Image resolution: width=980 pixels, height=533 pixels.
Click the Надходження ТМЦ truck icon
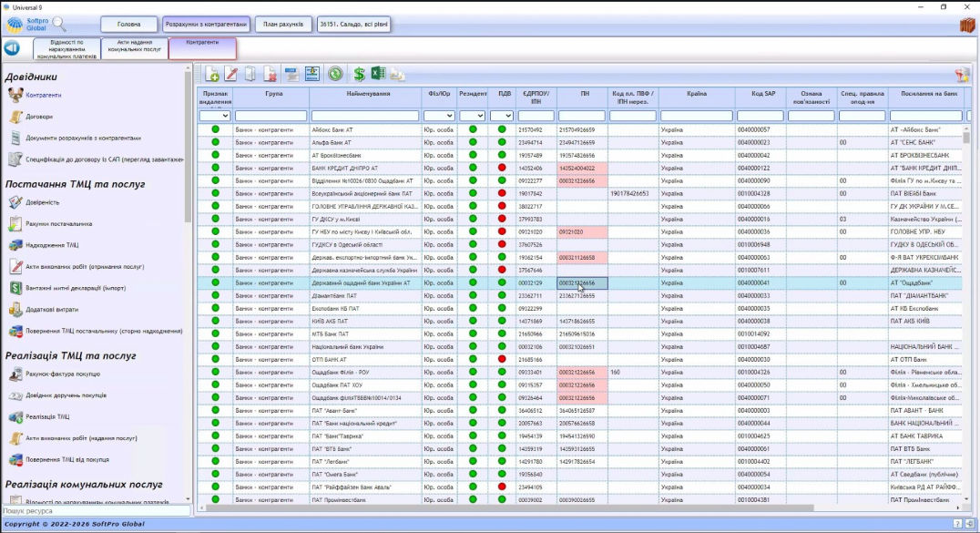tap(15, 245)
